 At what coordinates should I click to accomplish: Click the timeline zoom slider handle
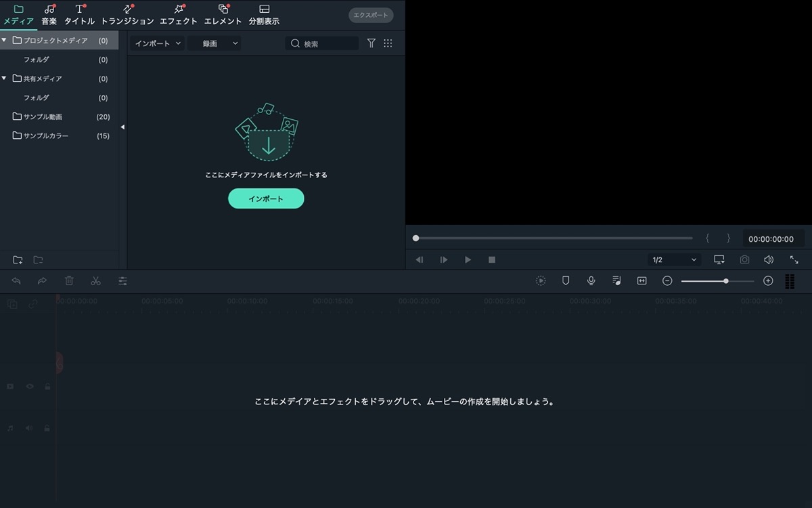click(726, 280)
